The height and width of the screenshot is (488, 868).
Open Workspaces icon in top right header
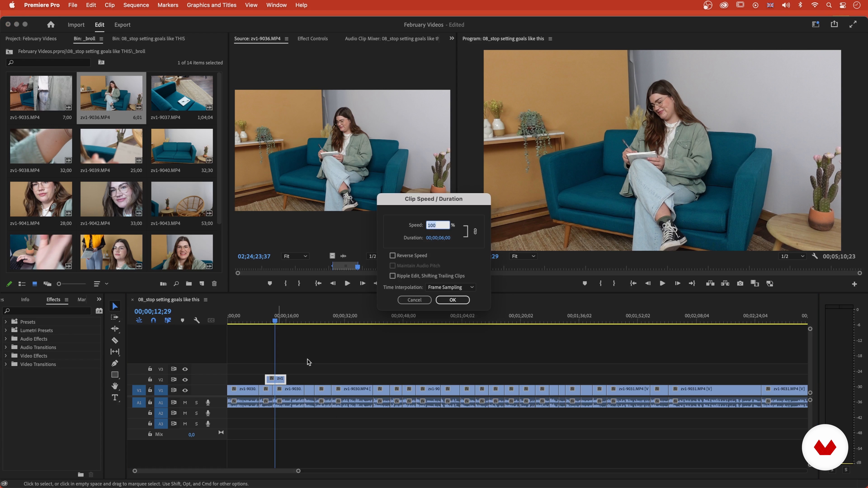[815, 24]
